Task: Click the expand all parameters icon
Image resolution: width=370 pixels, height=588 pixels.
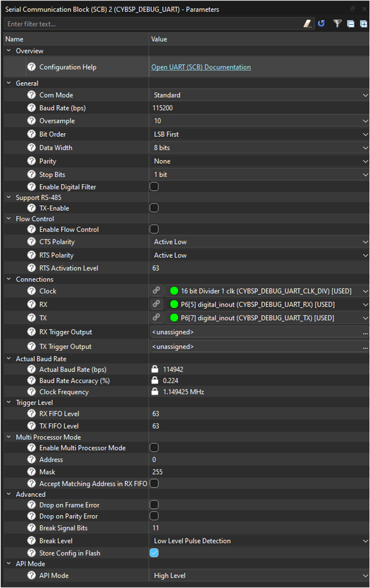Action: tap(363, 24)
